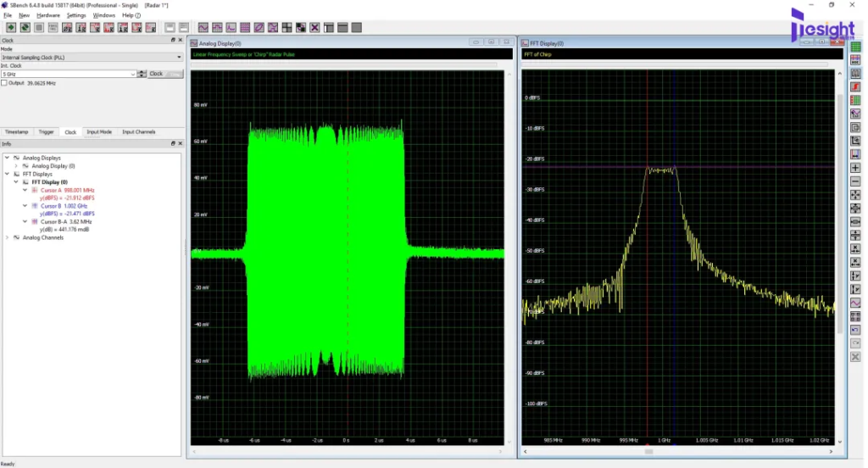Click the tile windows four-squares icon
Image resolution: width=868 pixels, height=468 pixels.
coord(287,28)
